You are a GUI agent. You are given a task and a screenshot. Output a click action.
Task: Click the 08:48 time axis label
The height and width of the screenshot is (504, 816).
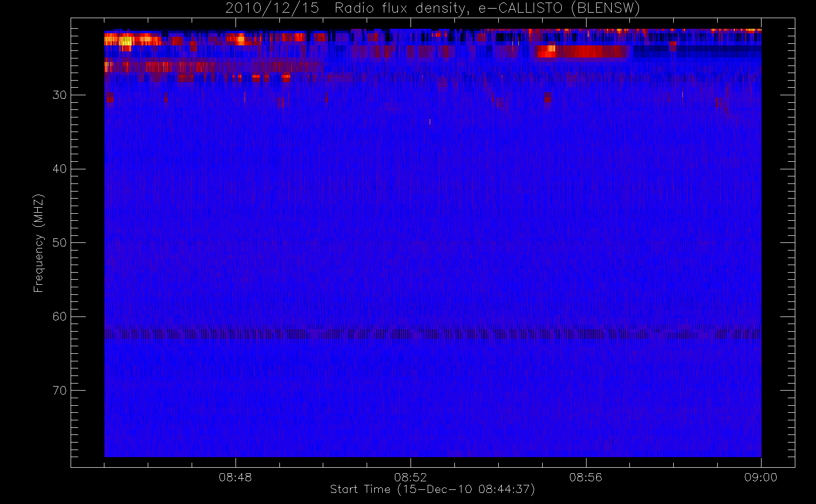[235, 477]
